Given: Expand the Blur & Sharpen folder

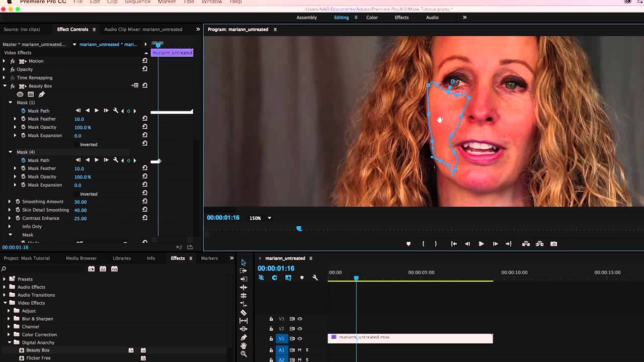Looking at the screenshot, I should tap(9, 319).
